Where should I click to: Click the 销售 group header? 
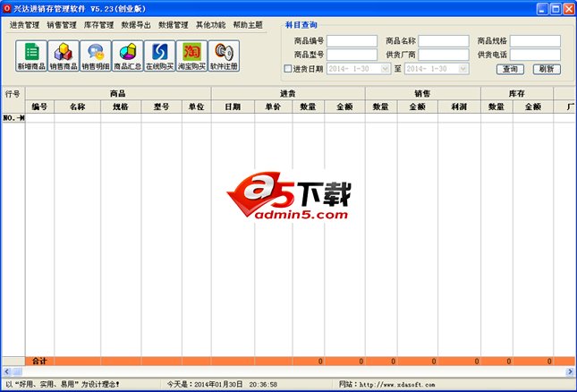pos(422,93)
